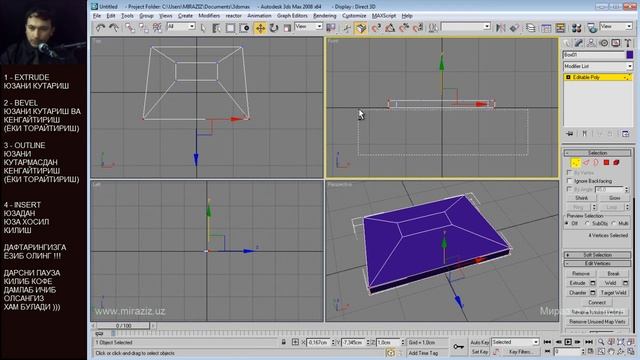
Task: Open the Layer Manager icon
Action: coord(530,28)
